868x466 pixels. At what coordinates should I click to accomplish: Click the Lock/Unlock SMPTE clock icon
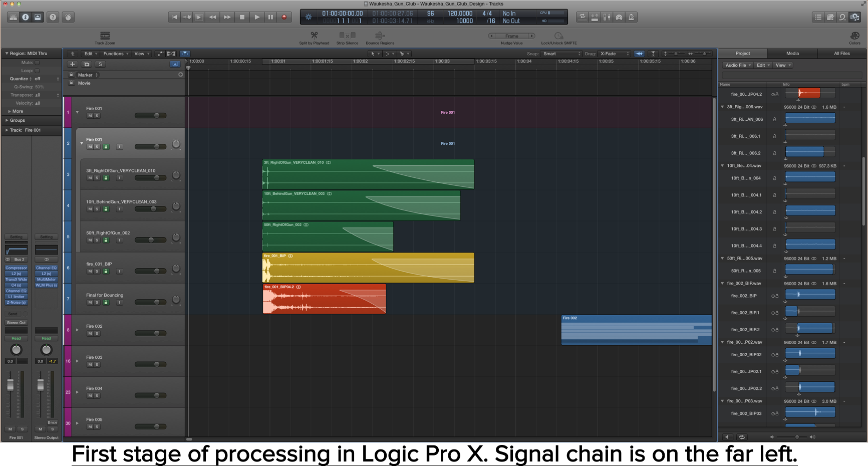coord(559,36)
